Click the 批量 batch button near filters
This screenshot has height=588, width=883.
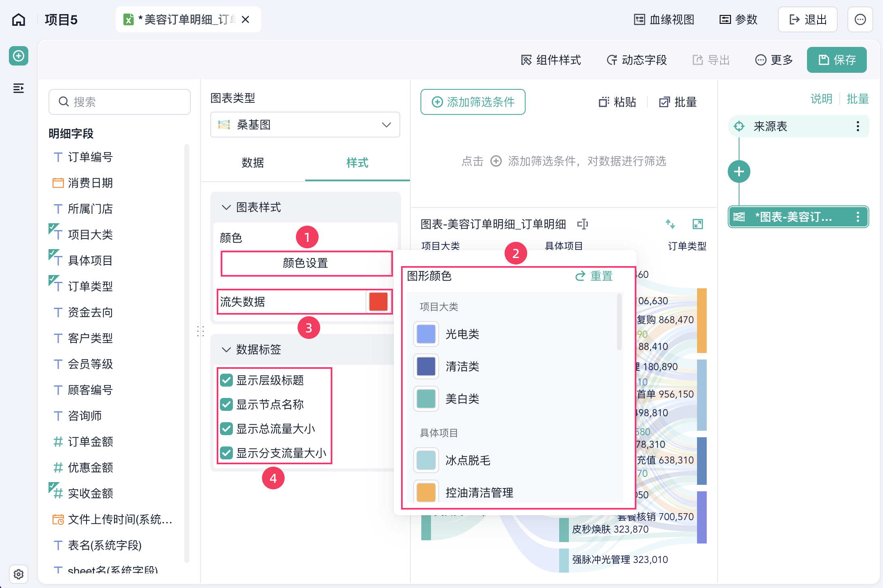[678, 102]
